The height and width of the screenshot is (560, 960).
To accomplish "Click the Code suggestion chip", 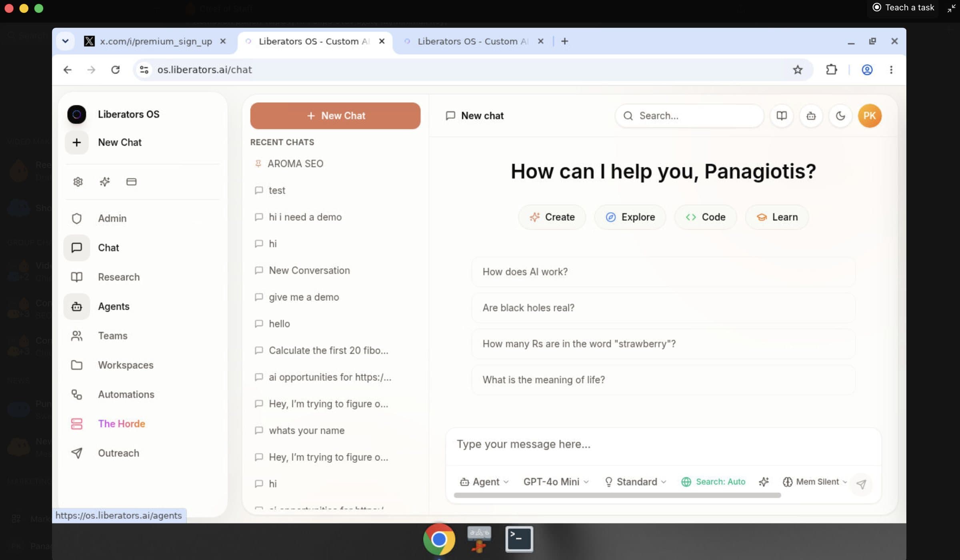I will [x=706, y=217].
